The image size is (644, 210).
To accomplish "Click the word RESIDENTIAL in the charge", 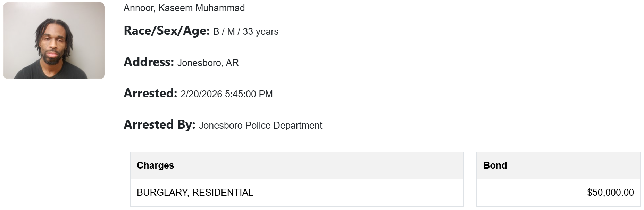I will [223, 193].
